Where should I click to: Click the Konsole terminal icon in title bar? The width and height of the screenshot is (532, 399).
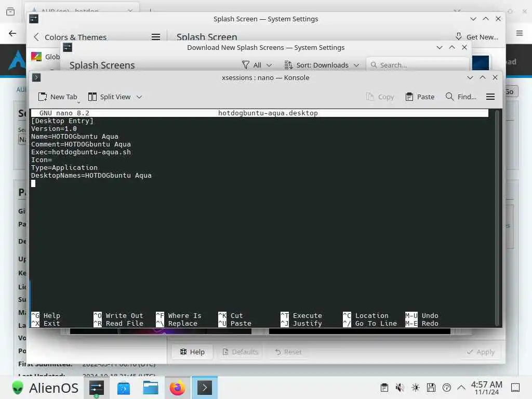[36, 78]
